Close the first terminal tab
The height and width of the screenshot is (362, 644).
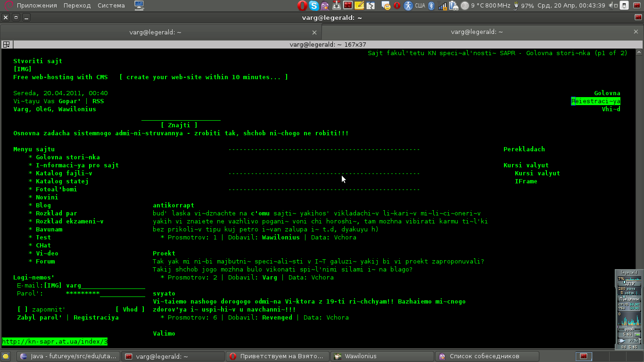tap(314, 33)
